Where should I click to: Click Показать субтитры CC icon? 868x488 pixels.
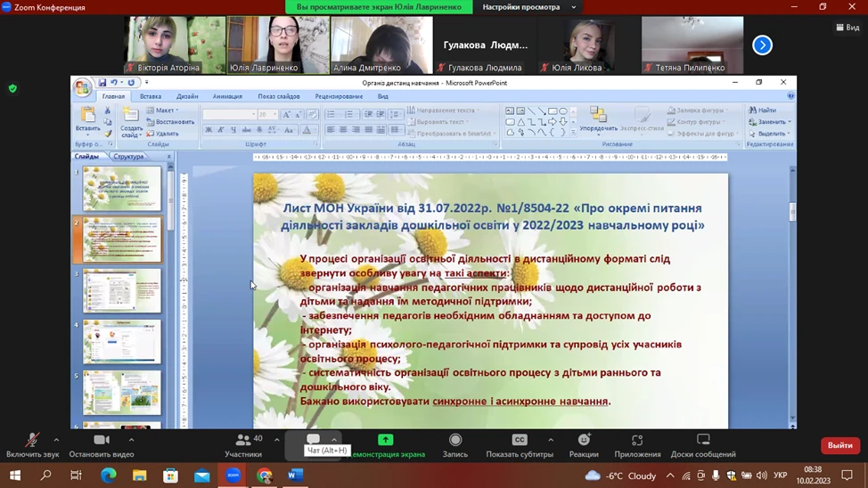click(x=520, y=440)
